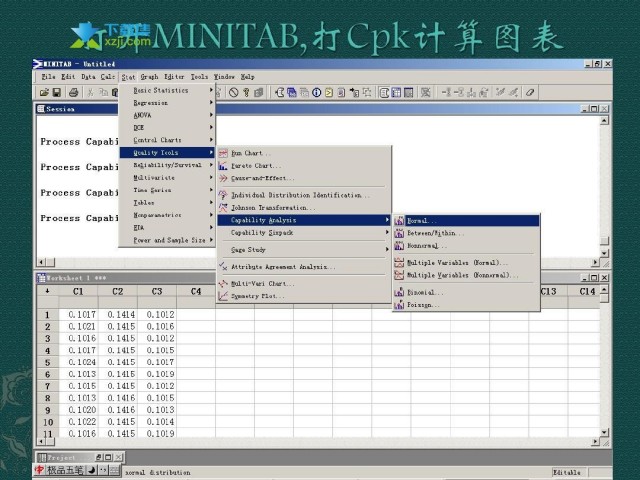Select Nonnormal capability analysis
The height and width of the screenshot is (480, 640).
tap(466, 246)
